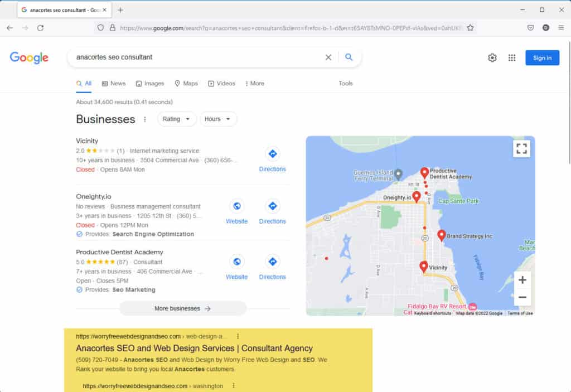
Task: Click 'Search Engine Optimization' under Oneighty.io
Action: (153, 234)
